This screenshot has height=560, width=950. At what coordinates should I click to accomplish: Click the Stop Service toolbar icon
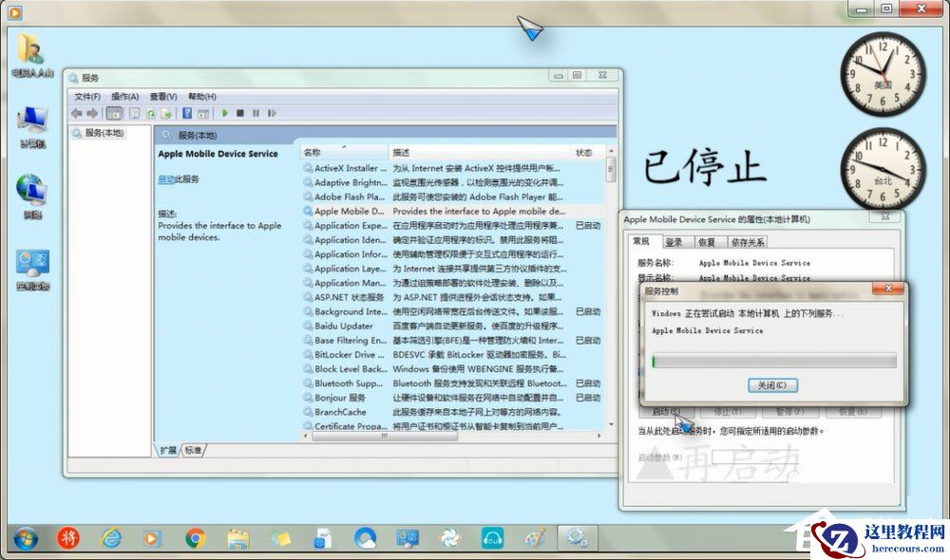(240, 113)
